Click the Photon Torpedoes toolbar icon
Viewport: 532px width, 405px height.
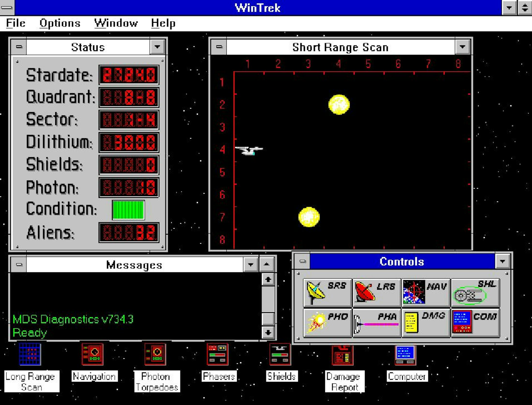pyautogui.click(x=156, y=355)
